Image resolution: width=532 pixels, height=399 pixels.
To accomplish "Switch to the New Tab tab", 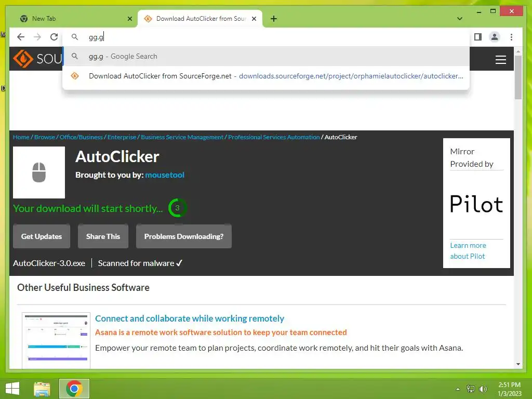I will [73, 19].
